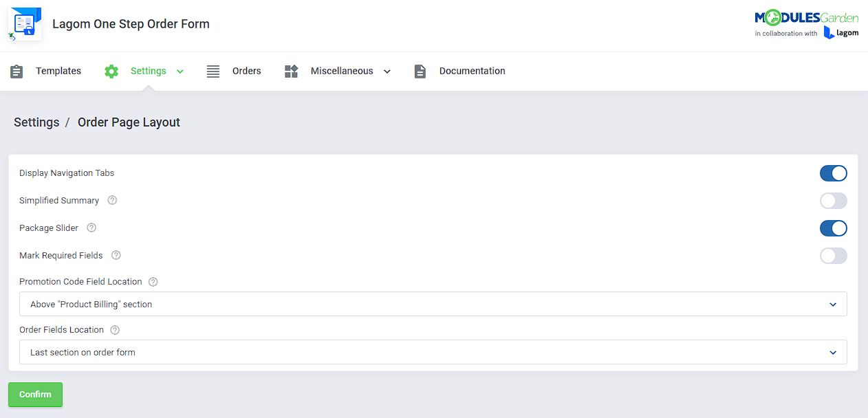Screen dimensions: 868x418
Task: Go to the Orders tab
Action: (247, 71)
